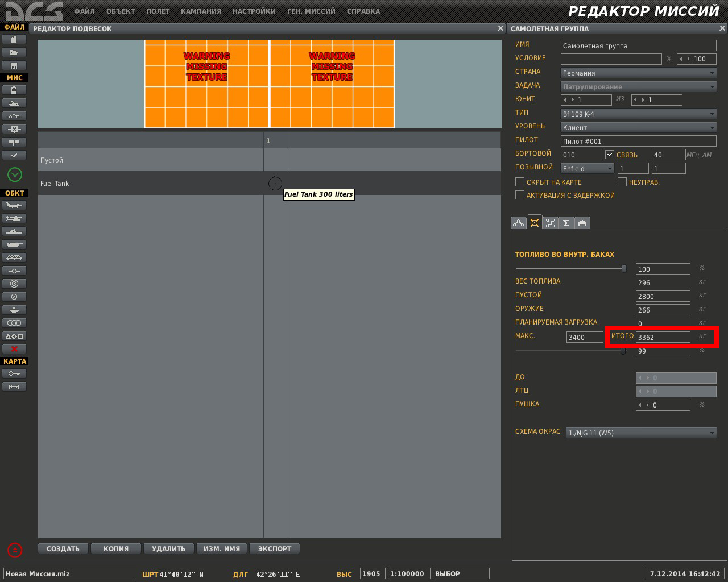Toggle the НЕУПРАВ. checkbox
The height and width of the screenshot is (582, 728).
tap(622, 182)
